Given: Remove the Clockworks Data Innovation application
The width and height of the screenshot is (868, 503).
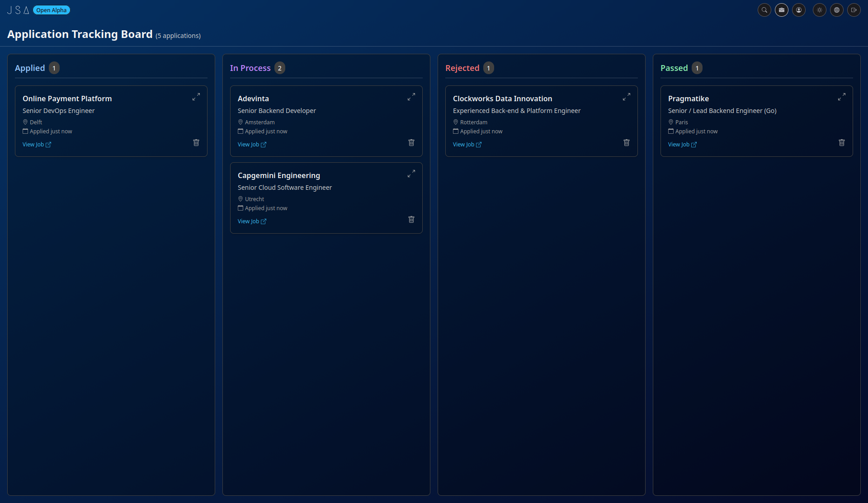Looking at the screenshot, I should pos(626,142).
